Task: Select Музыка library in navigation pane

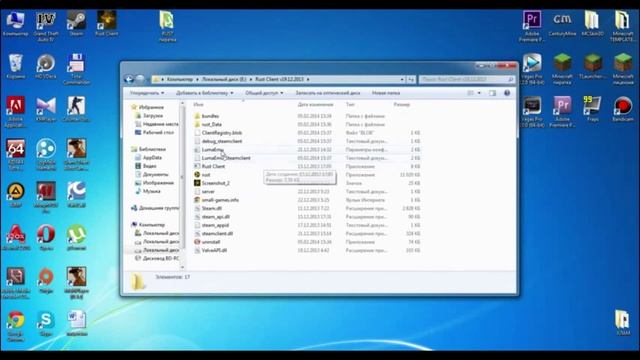Action: pyautogui.click(x=148, y=191)
